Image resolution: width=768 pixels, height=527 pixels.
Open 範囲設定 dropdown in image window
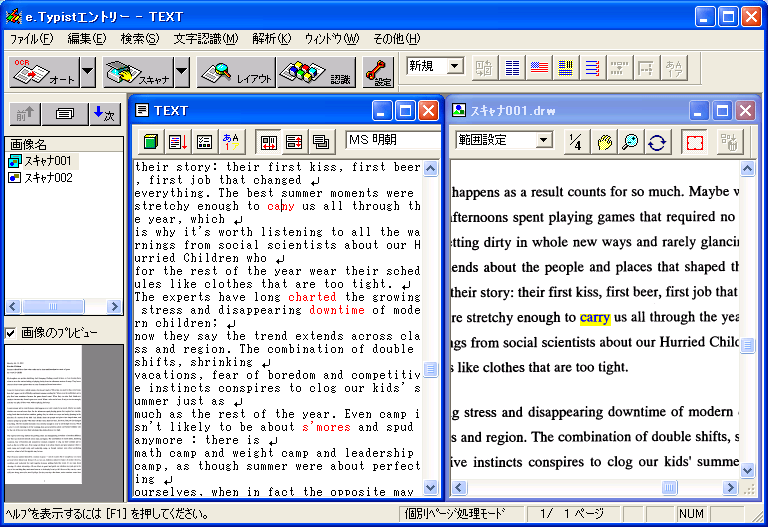(x=543, y=140)
